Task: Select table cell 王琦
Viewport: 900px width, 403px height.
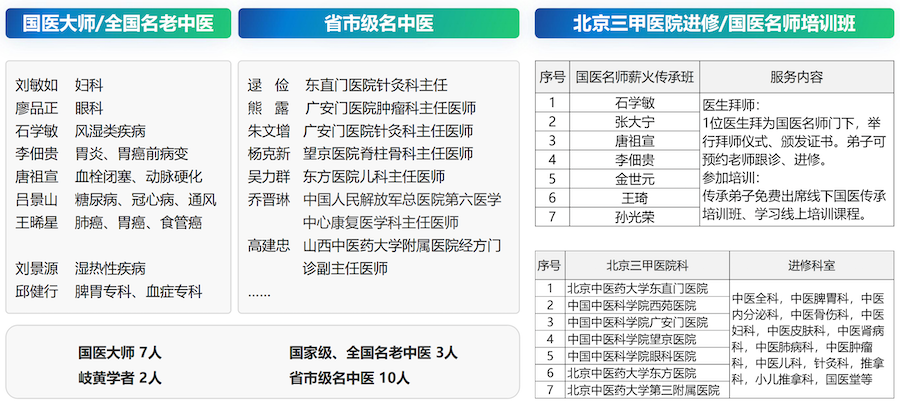Action: (x=634, y=198)
